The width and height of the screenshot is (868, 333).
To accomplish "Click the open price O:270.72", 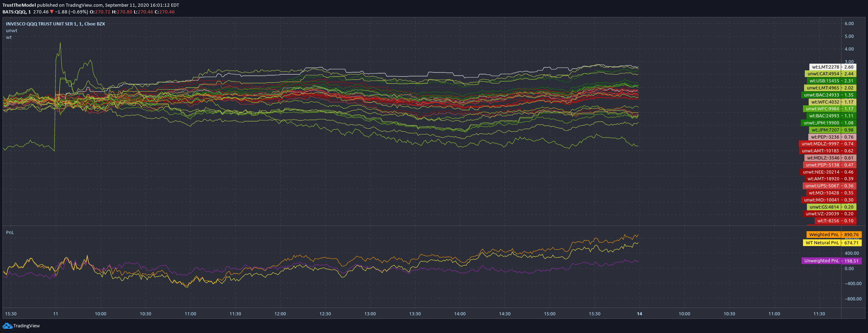I will (100, 12).
